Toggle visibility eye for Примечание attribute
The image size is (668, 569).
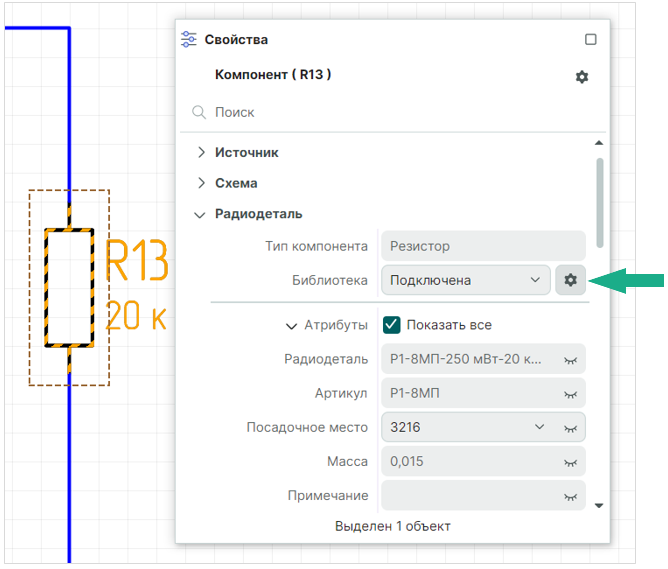[x=571, y=496]
